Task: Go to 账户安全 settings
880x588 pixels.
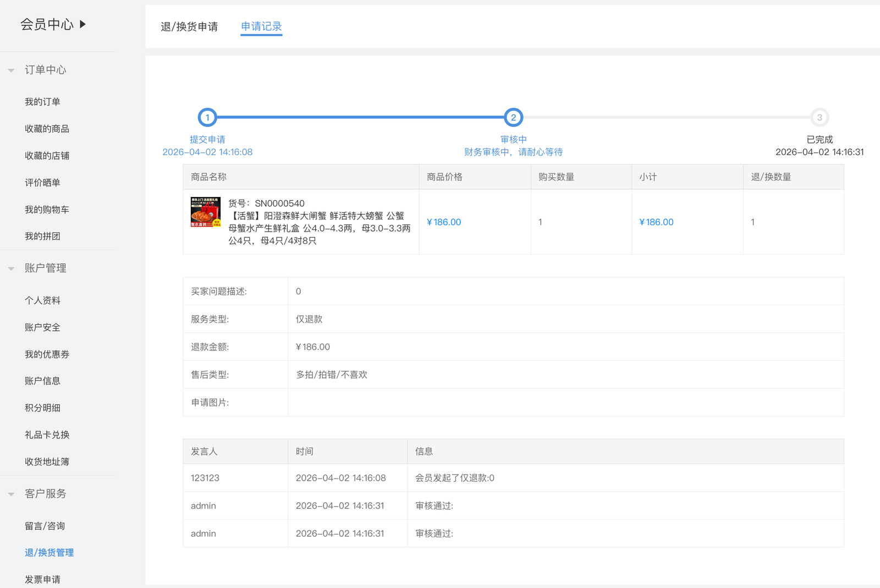Action: (x=42, y=327)
